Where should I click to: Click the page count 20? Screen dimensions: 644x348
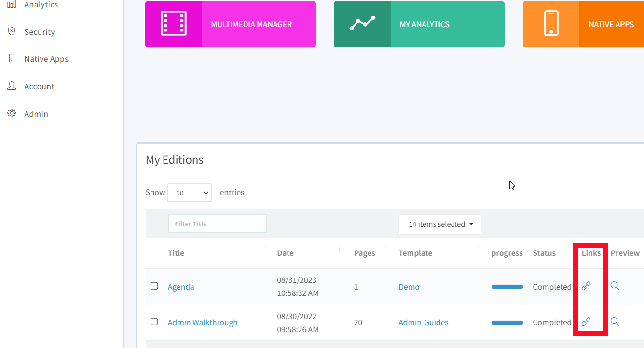point(358,322)
